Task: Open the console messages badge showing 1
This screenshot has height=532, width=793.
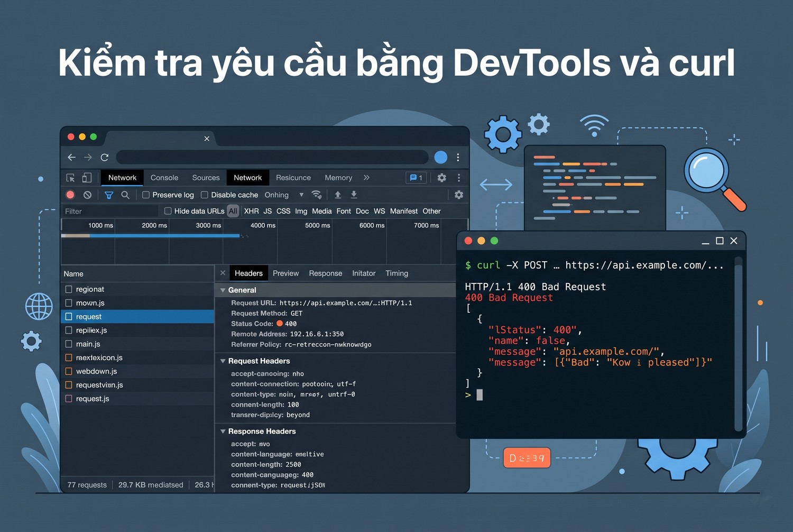Action: [x=416, y=178]
